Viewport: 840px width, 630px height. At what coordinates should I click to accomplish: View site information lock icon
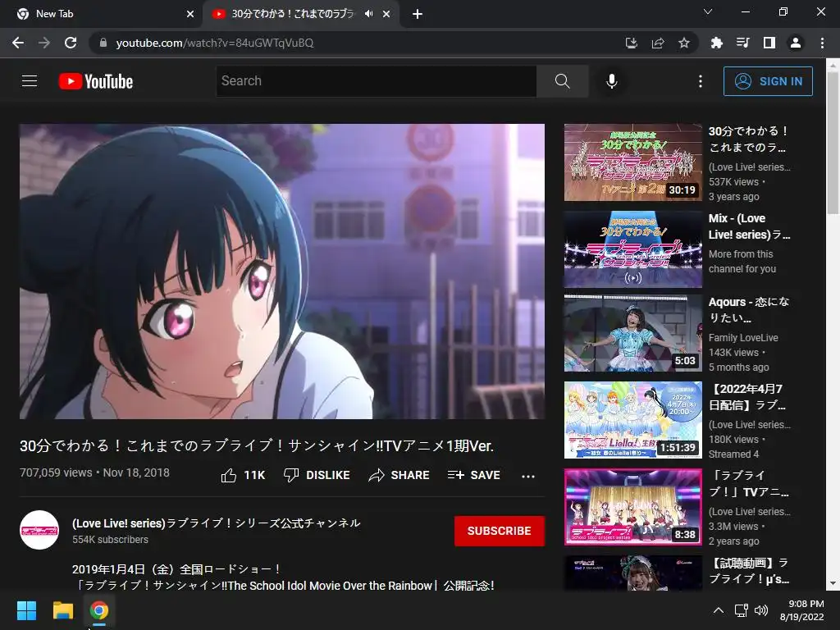tap(103, 43)
